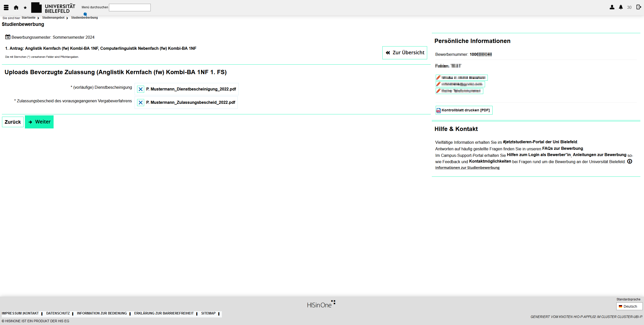Open the hamburger main menu
Screen dimensions: 644x325
click(x=6, y=8)
